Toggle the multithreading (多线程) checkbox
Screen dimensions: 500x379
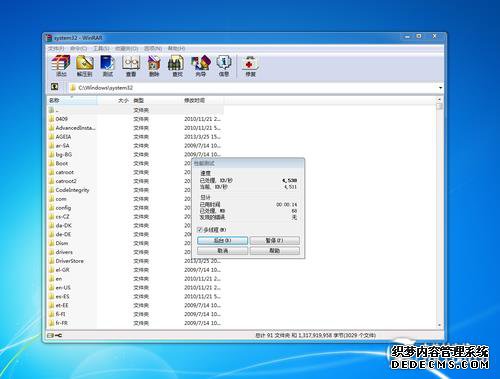pos(200,230)
